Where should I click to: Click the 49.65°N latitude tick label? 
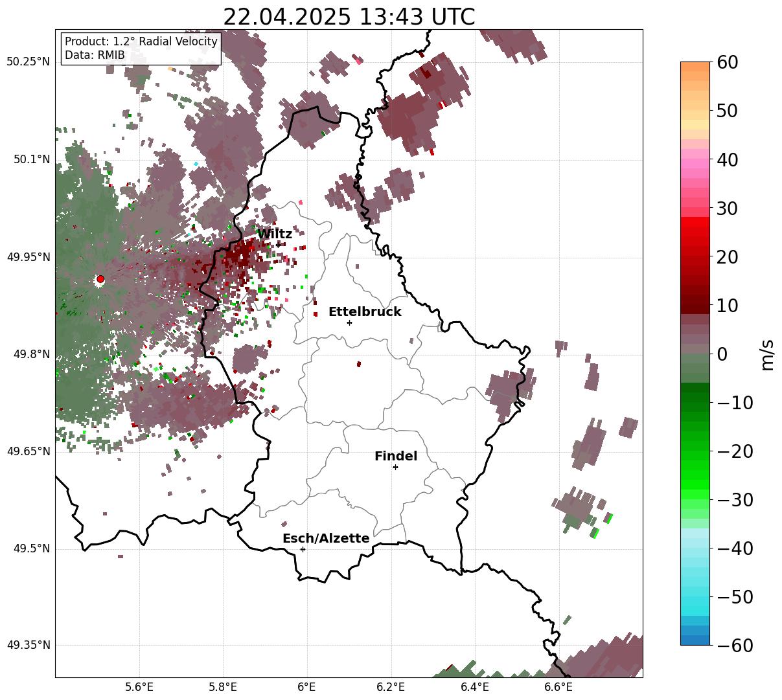pos(28,451)
